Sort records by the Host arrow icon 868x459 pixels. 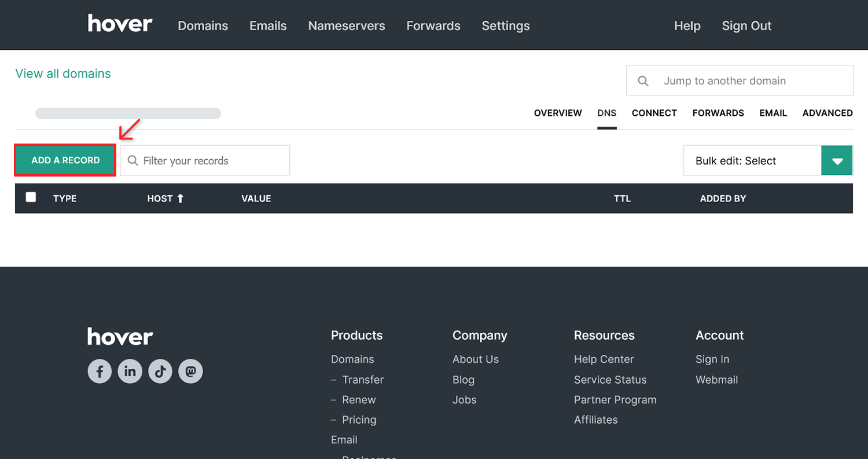pyautogui.click(x=180, y=199)
